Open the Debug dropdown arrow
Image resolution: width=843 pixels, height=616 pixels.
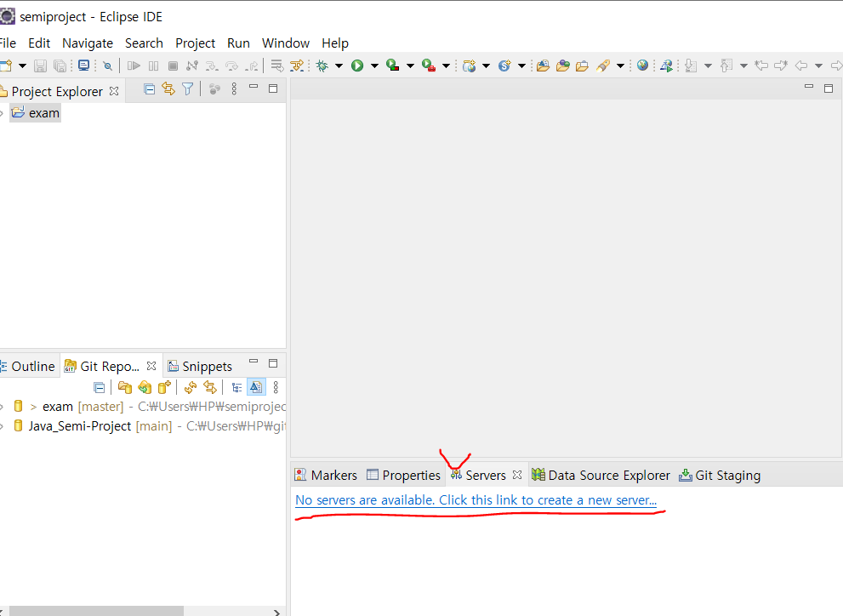(x=339, y=66)
